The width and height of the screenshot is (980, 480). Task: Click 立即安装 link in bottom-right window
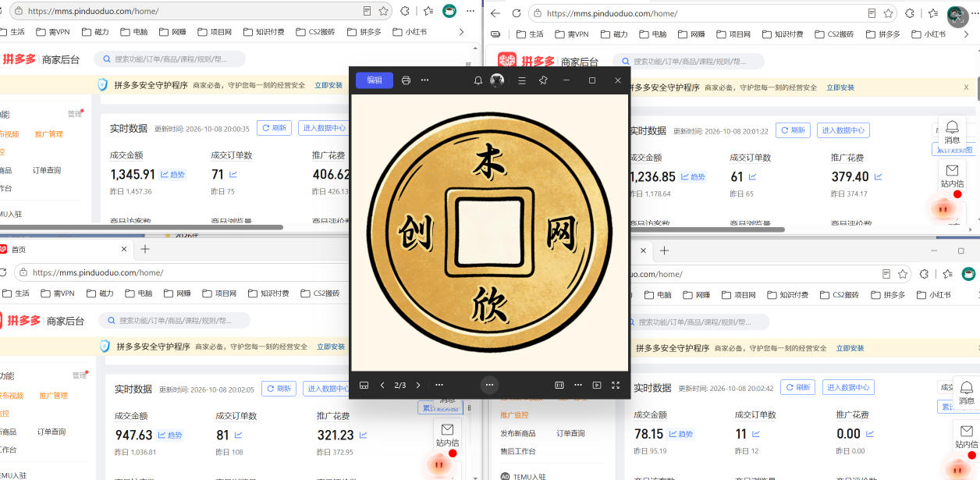pyautogui.click(x=850, y=348)
